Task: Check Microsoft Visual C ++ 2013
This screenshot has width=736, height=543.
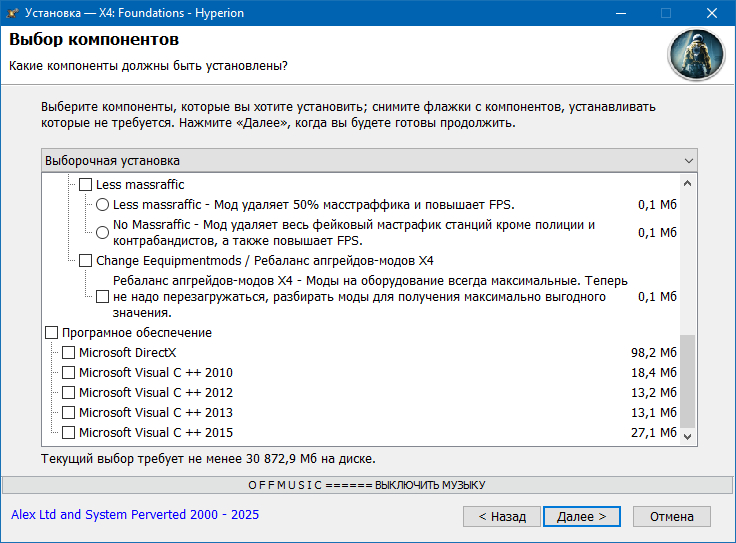Action: (69, 413)
